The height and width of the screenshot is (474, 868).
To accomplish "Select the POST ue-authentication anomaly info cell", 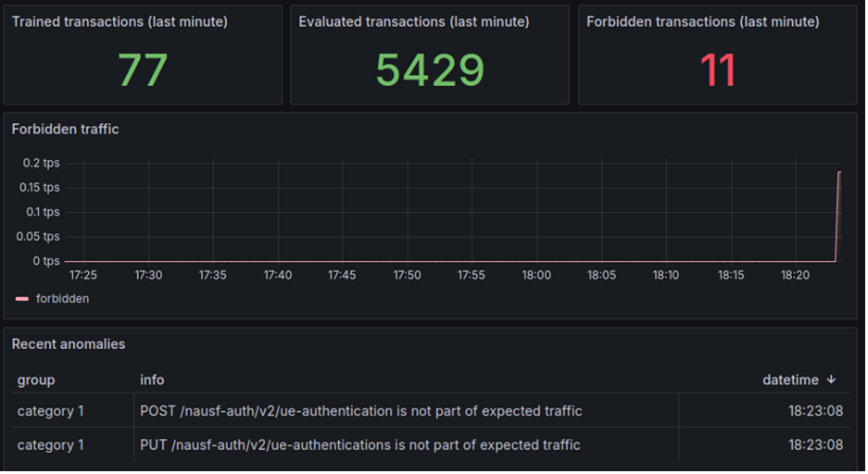I will click(x=360, y=410).
